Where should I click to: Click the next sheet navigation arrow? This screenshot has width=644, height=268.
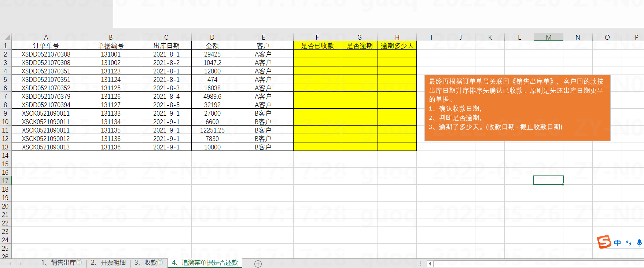[20, 264]
